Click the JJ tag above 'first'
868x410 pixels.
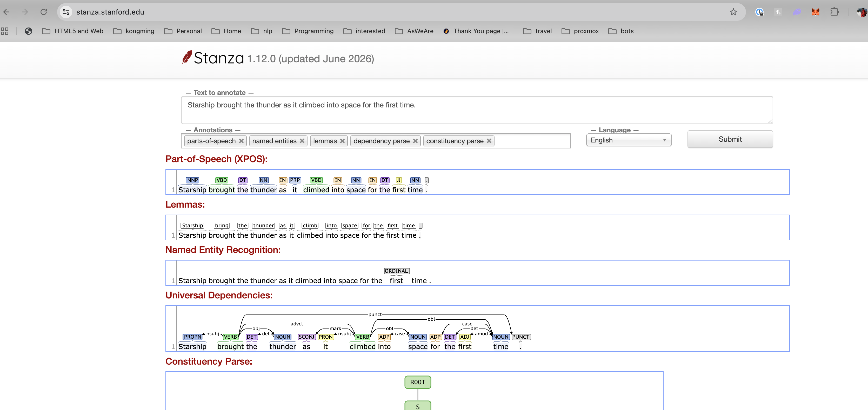399,180
